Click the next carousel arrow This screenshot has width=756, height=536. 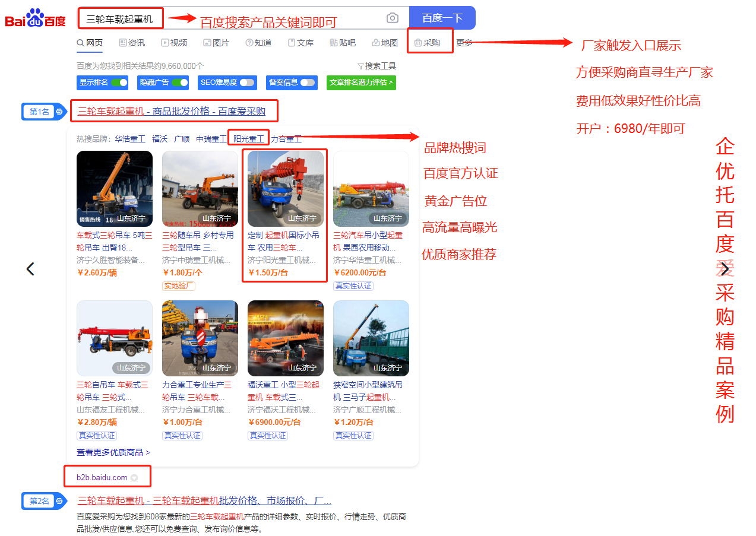tap(725, 269)
